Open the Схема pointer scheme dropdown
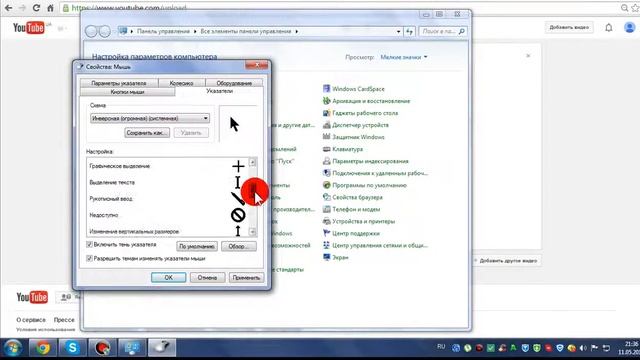The height and width of the screenshot is (360, 640). tap(150, 118)
